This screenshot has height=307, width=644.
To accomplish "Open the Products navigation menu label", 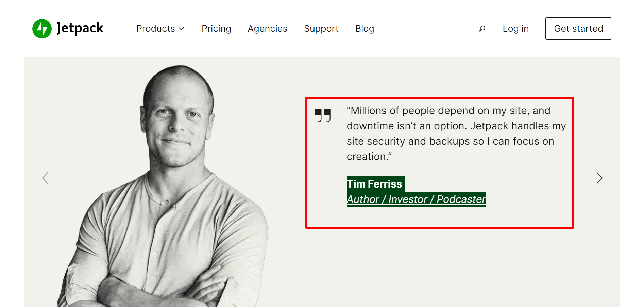I will (155, 29).
